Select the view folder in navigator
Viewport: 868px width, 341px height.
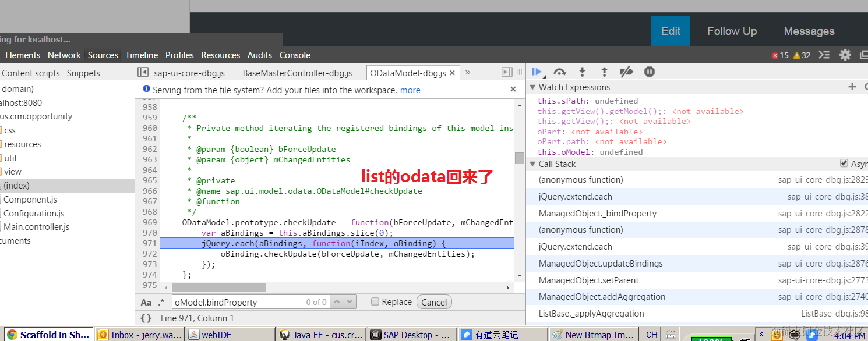13,172
